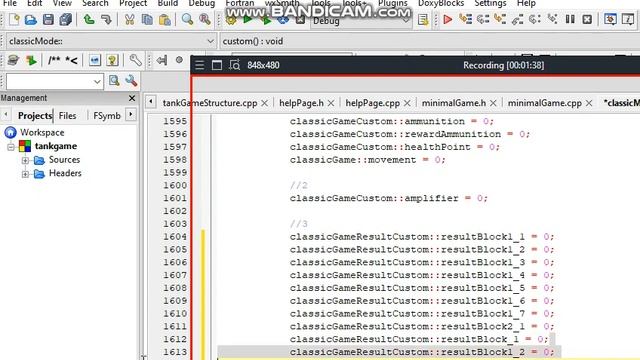Close the minimalGame.h editor tab
Image resolution: width=640 pixels, height=360 pixels.
point(493,103)
